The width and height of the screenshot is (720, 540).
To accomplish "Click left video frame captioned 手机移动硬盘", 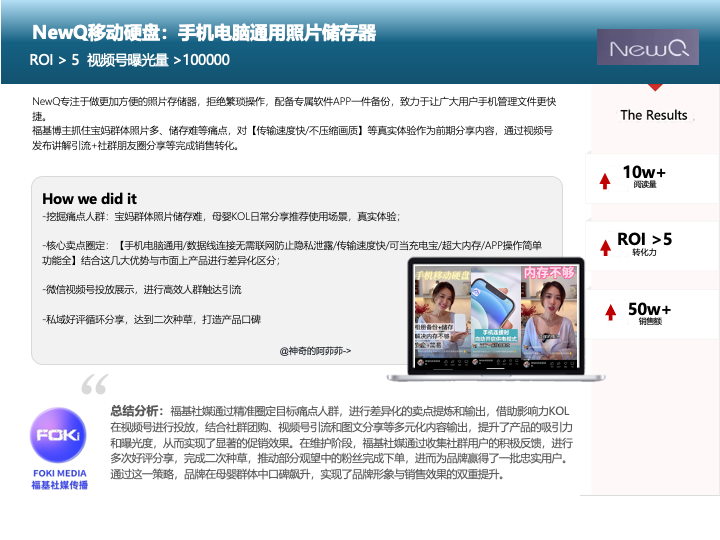I will tap(441, 316).
